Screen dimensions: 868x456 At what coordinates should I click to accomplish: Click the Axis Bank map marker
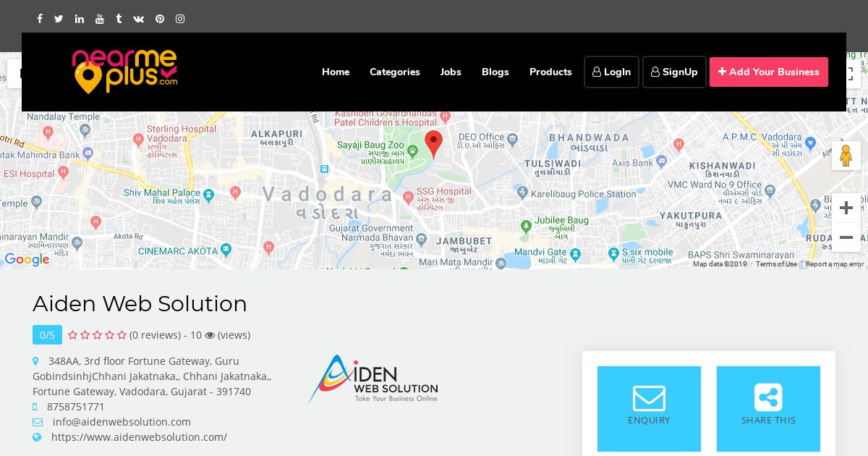[x=663, y=162]
